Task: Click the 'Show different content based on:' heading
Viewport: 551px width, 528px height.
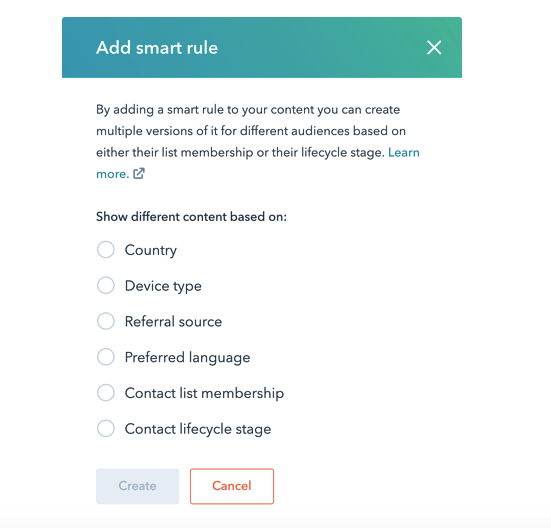Action: point(192,217)
